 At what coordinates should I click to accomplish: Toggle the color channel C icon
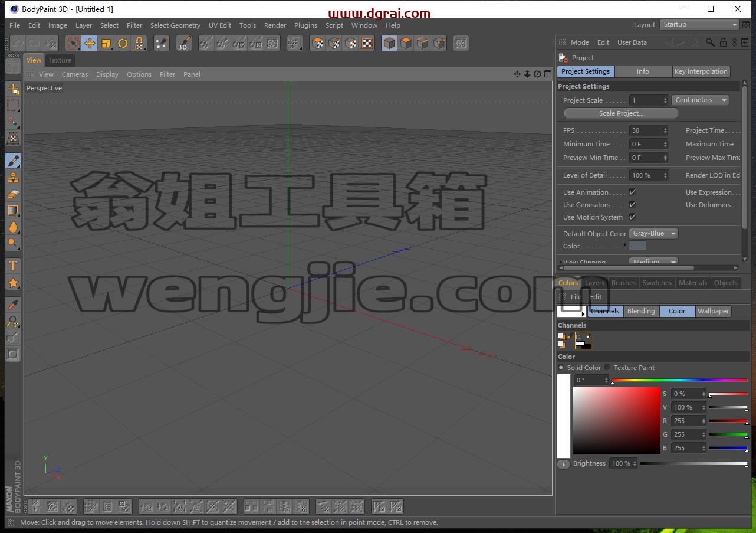583,341
